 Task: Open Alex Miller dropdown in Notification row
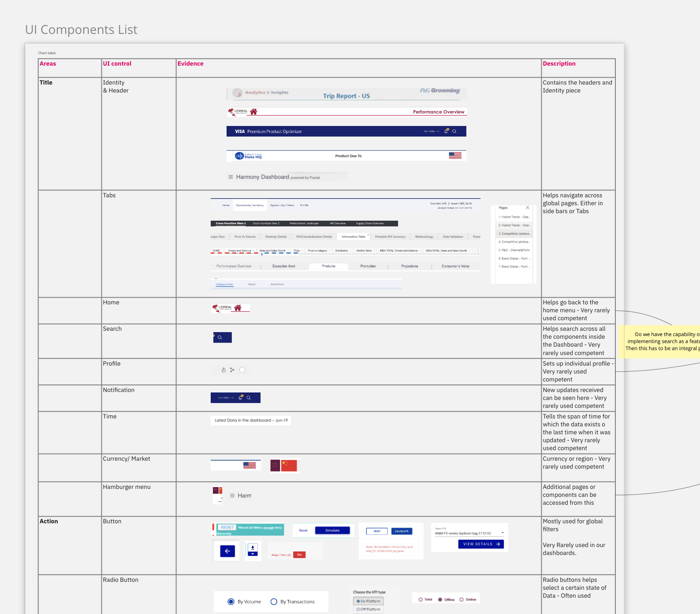point(226,398)
